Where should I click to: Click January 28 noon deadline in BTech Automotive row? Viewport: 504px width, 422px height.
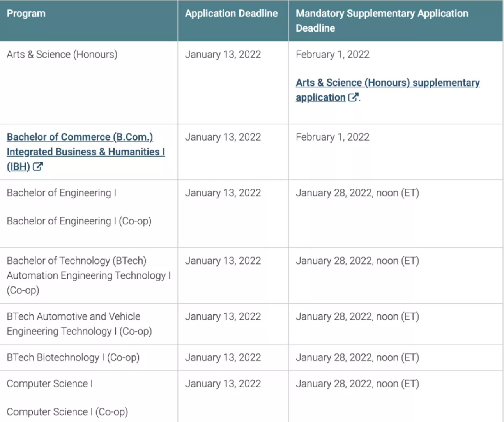[357, 316]
